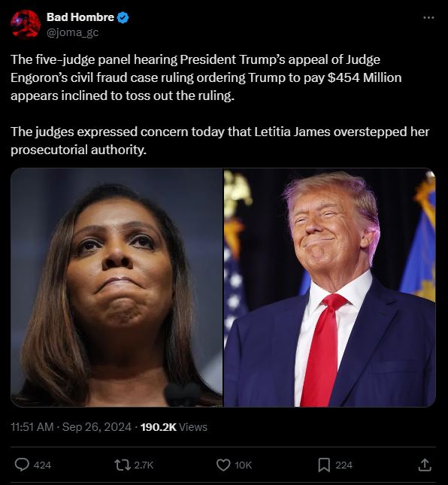
Task: Open the three-dot more options menu
Action: tap(428, 17)
